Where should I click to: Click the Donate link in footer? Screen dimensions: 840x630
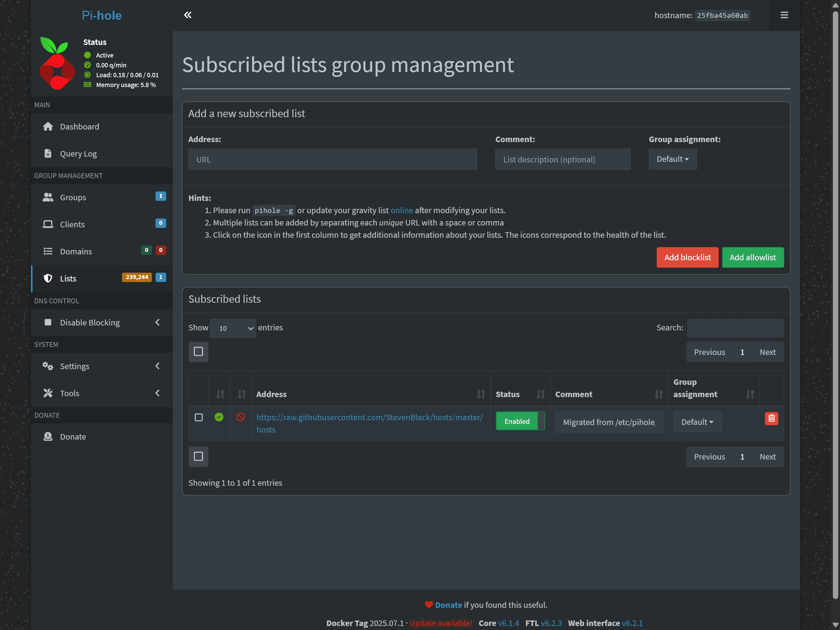(x=449, y=604)
